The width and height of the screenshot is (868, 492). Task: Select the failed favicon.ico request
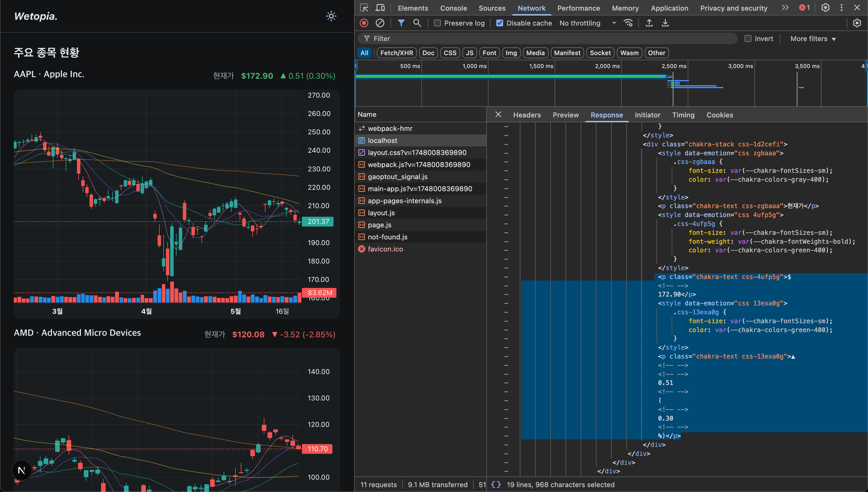[421, 249]
